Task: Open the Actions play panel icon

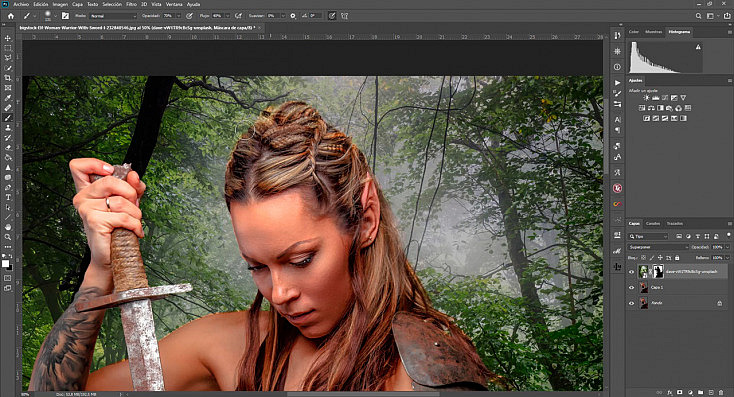Action: click(617, 82)
